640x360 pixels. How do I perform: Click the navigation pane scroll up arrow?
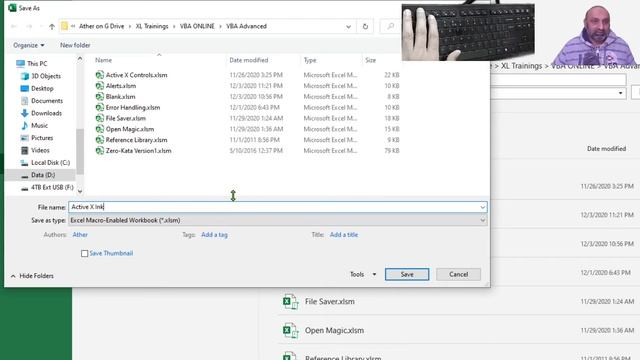pos(80,59)
